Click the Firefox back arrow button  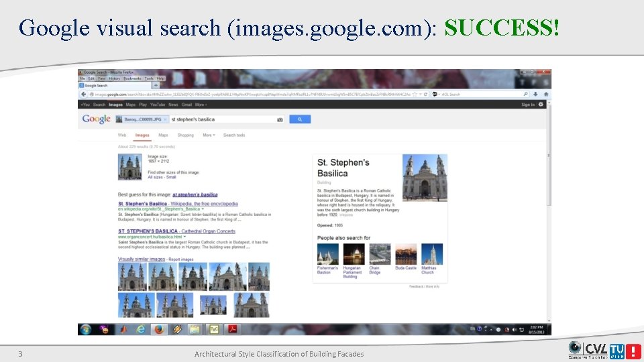(83, 95)
